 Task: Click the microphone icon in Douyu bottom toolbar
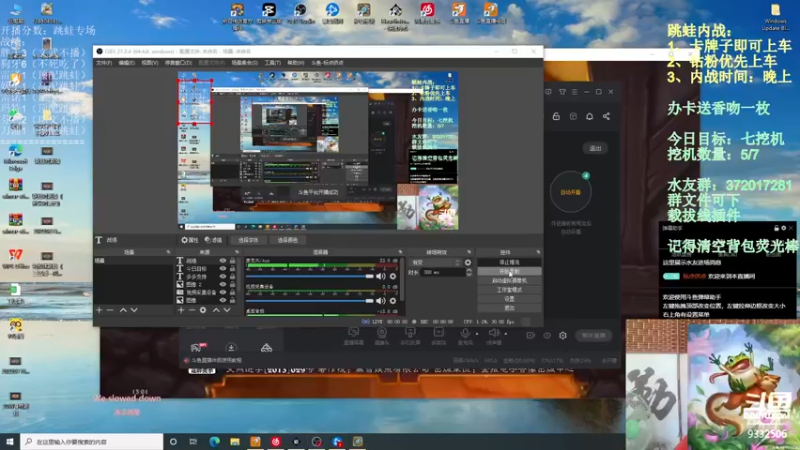pyautogui.click(x=465, y=333)
